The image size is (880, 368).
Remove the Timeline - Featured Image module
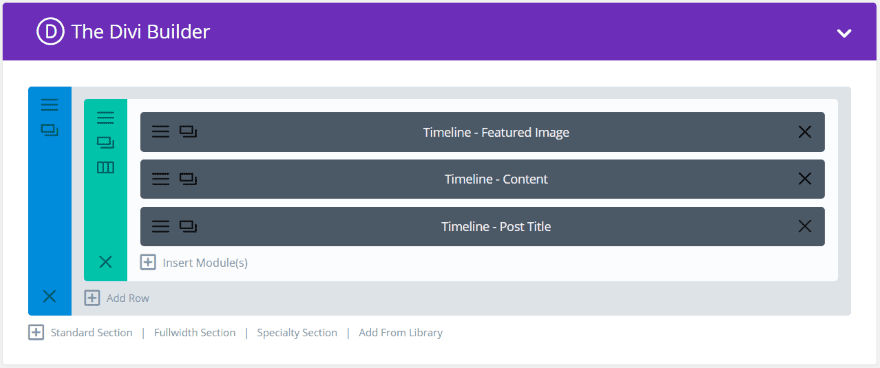point(805,132)
